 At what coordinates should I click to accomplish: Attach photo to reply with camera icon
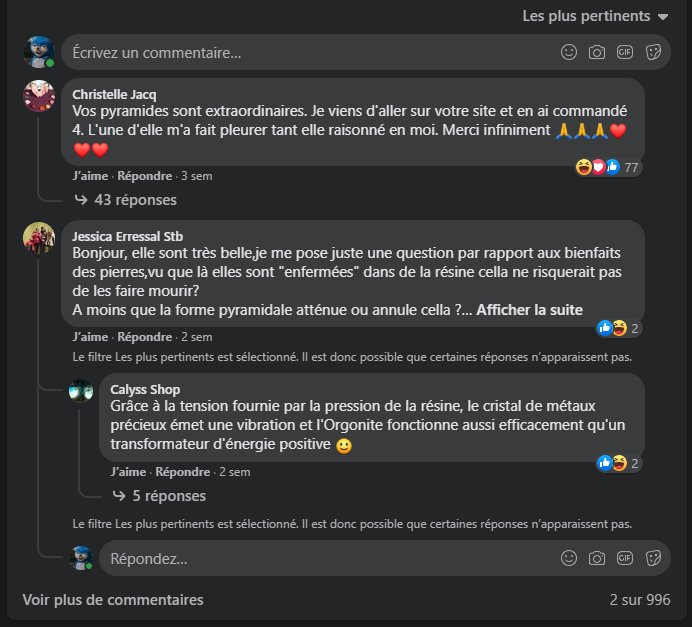point(597,558)
